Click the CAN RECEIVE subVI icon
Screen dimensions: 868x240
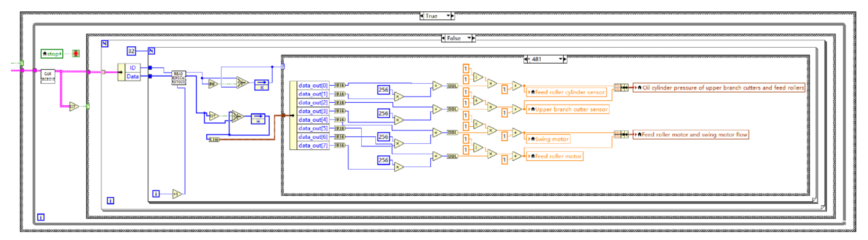[48, 76]
